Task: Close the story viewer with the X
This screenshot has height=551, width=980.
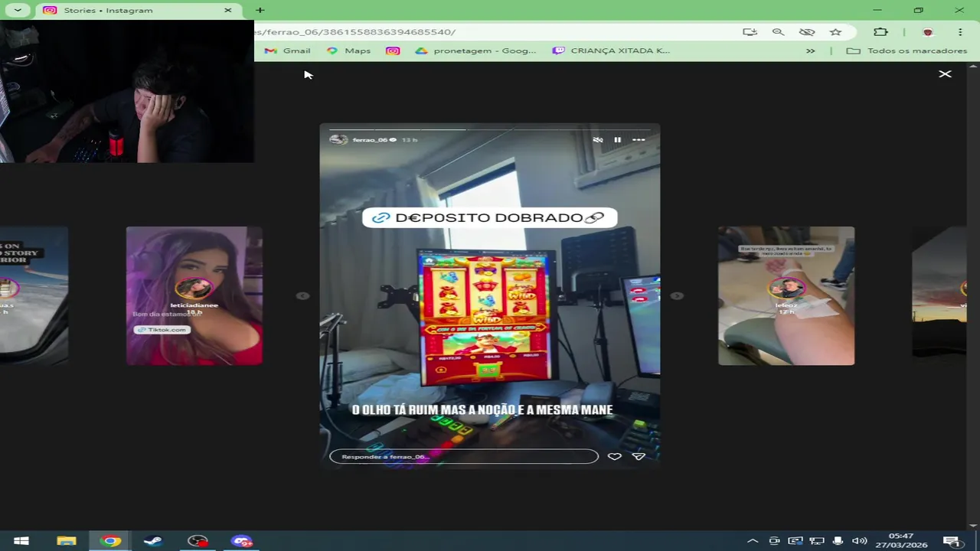Action: click(945, 74)
